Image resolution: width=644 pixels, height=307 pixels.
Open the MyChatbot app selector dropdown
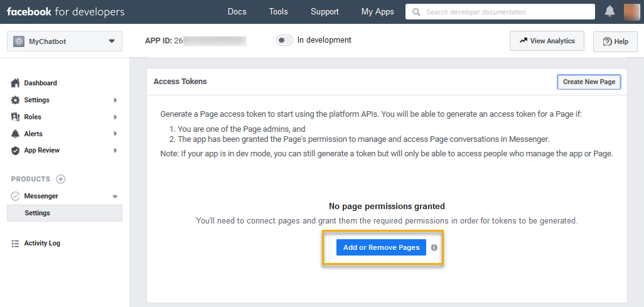pos(65,41)
